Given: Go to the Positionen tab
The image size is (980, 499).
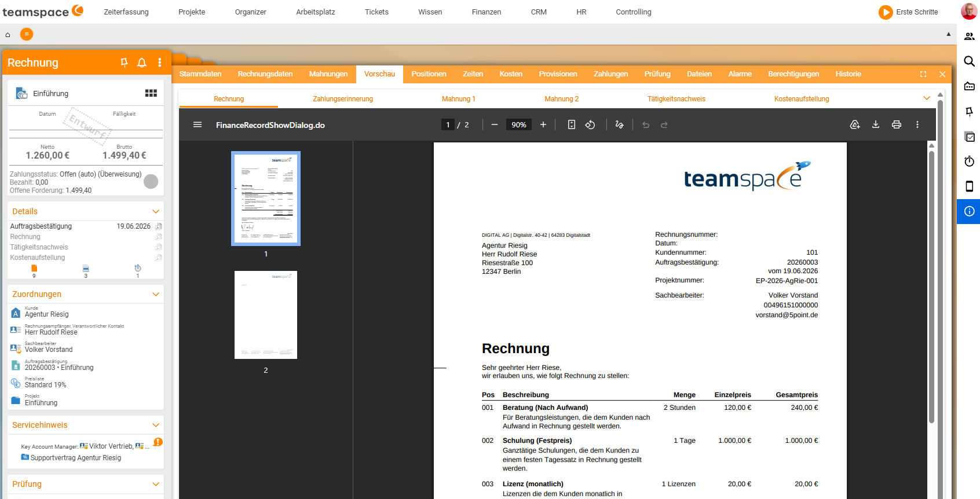Looking at the screenshot, I should (429, 74).
